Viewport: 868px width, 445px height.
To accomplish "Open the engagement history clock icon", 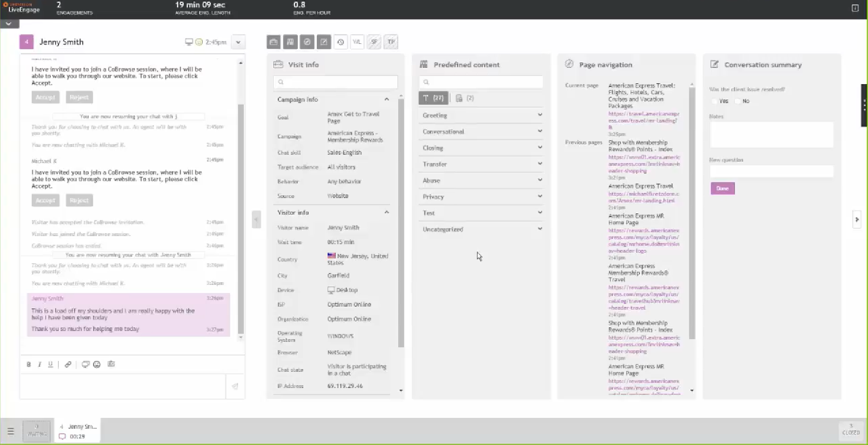I will (x=340, y=42).
